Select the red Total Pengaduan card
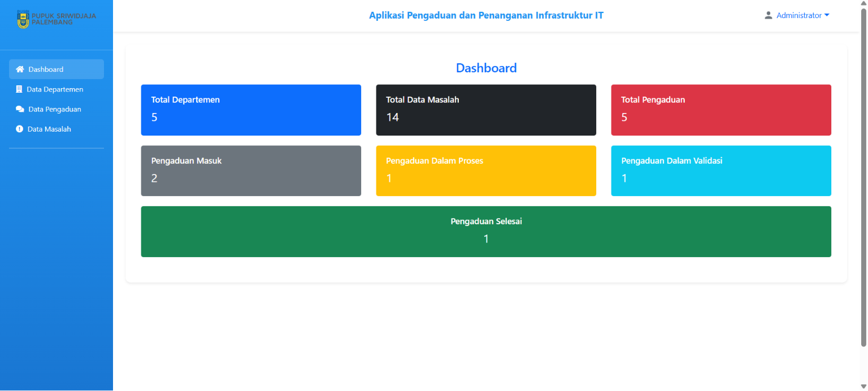The width and height of the screenshot is (868, 391). coord(721,110)
